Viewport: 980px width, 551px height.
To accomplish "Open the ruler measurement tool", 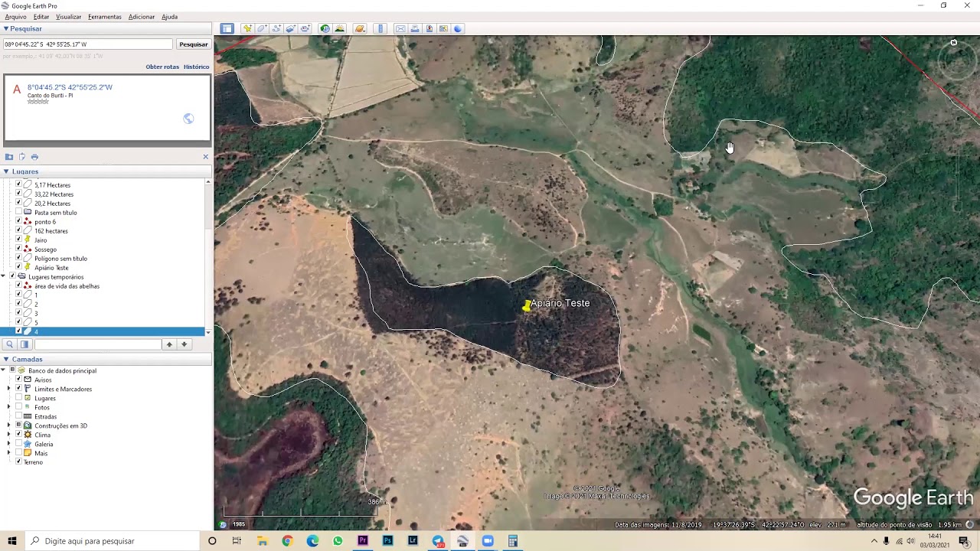I will click(381, 28).
